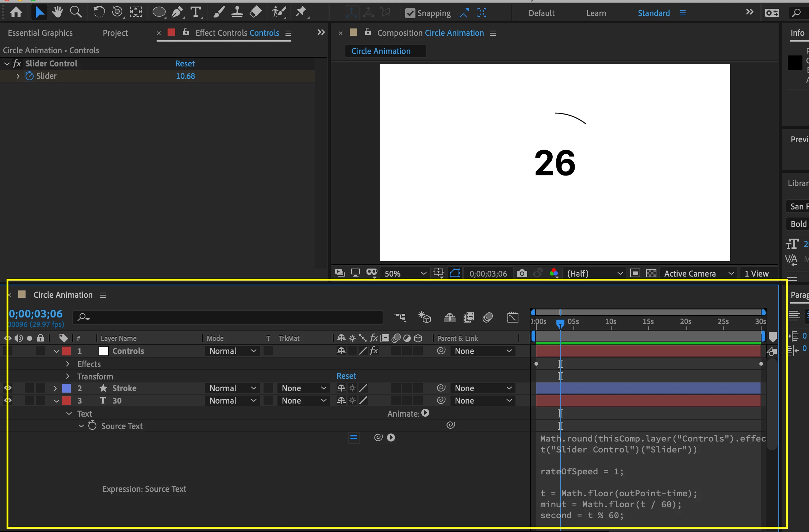Reset the Slider Control effect
809x532 pixels.
click(185, 63)
